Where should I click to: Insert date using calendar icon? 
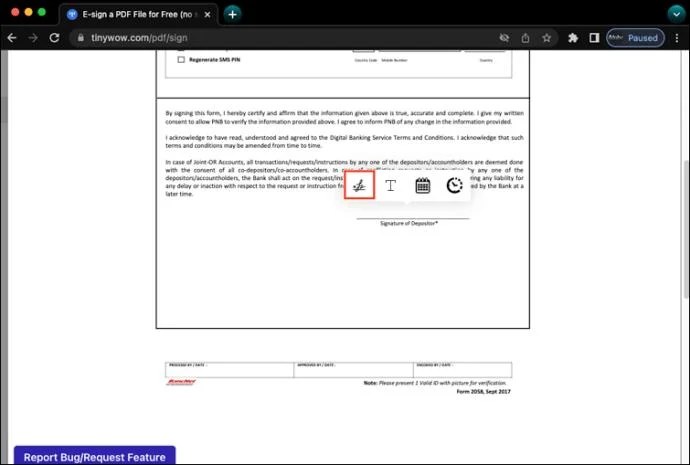tap(422, 186)
